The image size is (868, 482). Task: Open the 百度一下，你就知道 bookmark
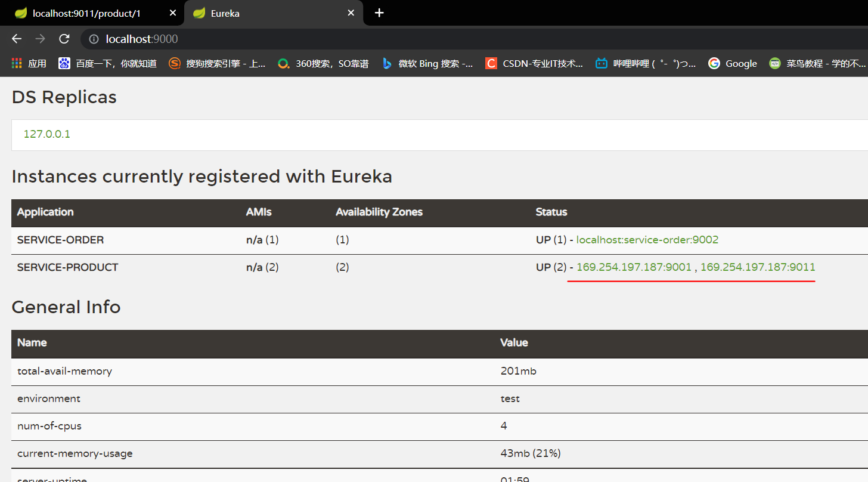click(x=107, y=63)
